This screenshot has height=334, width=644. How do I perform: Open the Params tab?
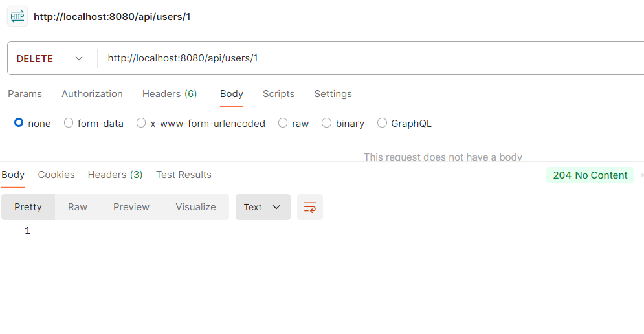click(x=25, y=94)
